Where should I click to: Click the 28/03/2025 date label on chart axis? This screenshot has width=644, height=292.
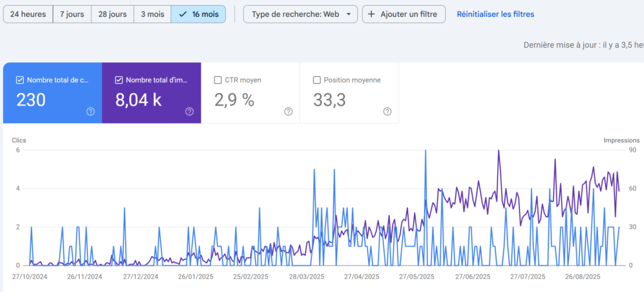pos(306,276)
